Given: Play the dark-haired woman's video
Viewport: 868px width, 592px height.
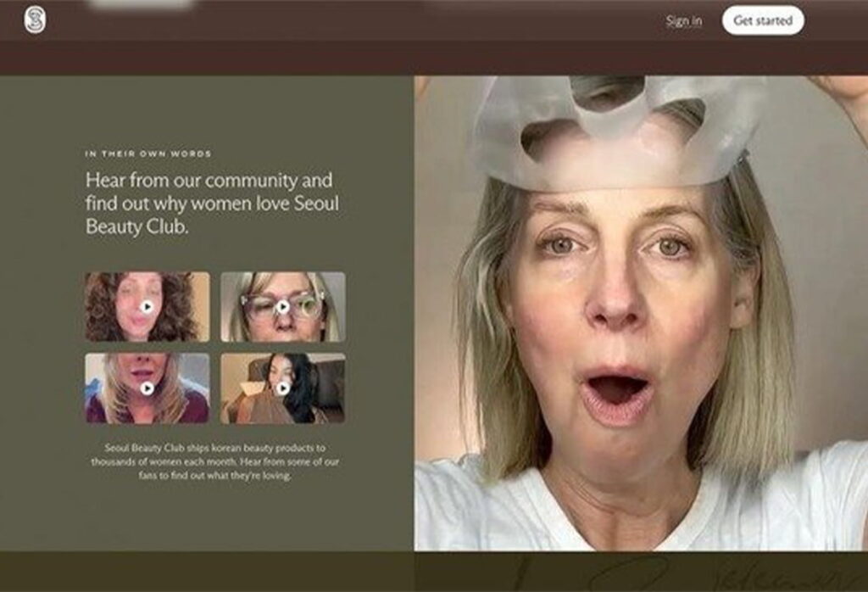Looking at the screenshot, I should (x=283, y=388).
